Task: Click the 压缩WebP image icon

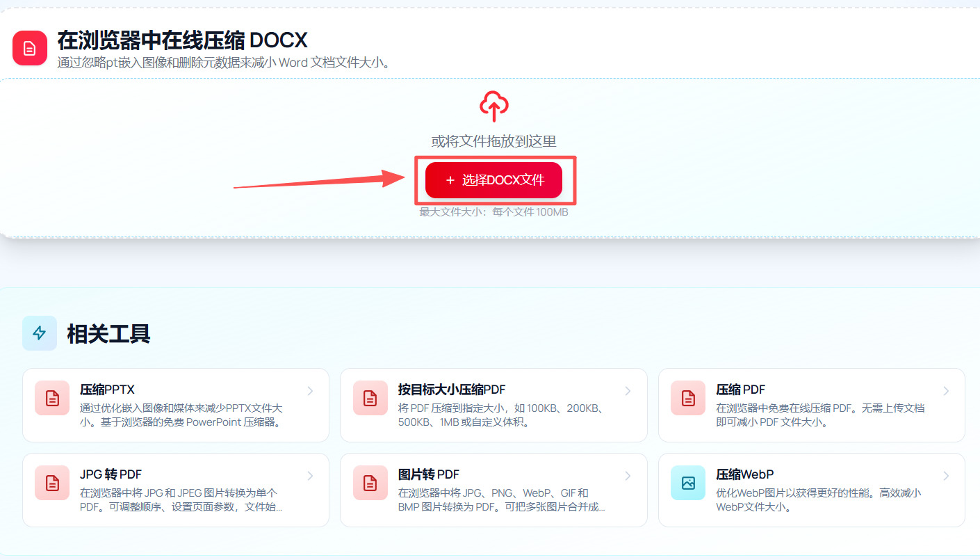Action: 688,483
